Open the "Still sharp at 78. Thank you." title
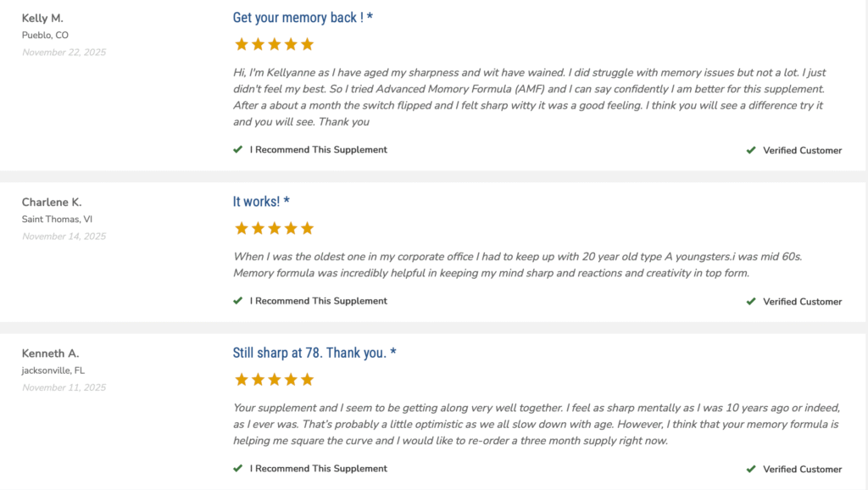868x490 pixels. pyautogui.click(x=314, y=353)
